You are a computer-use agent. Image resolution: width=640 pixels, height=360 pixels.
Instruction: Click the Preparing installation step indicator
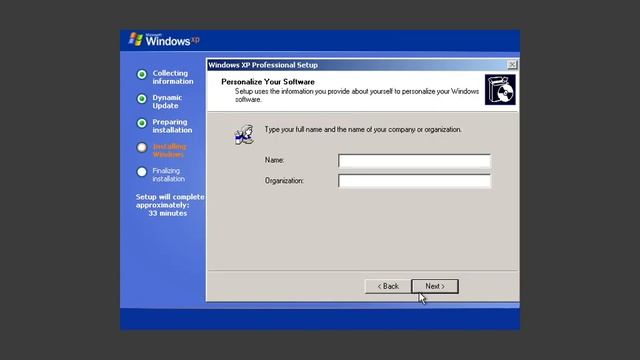142,123
